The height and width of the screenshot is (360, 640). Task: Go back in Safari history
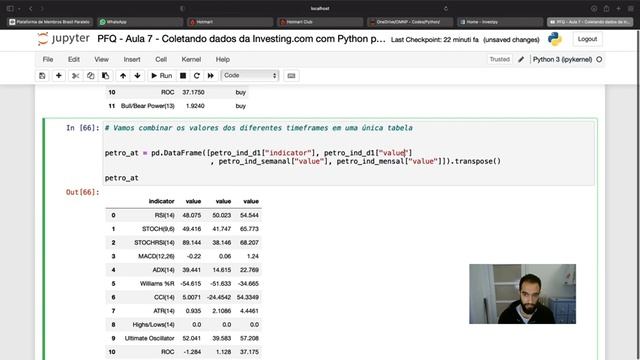coord(31,8)
